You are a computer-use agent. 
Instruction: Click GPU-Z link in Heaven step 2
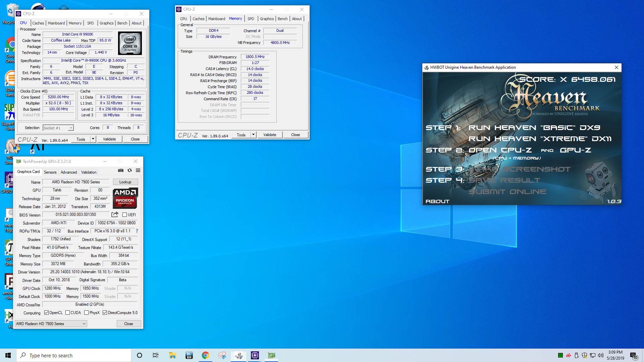575,150
